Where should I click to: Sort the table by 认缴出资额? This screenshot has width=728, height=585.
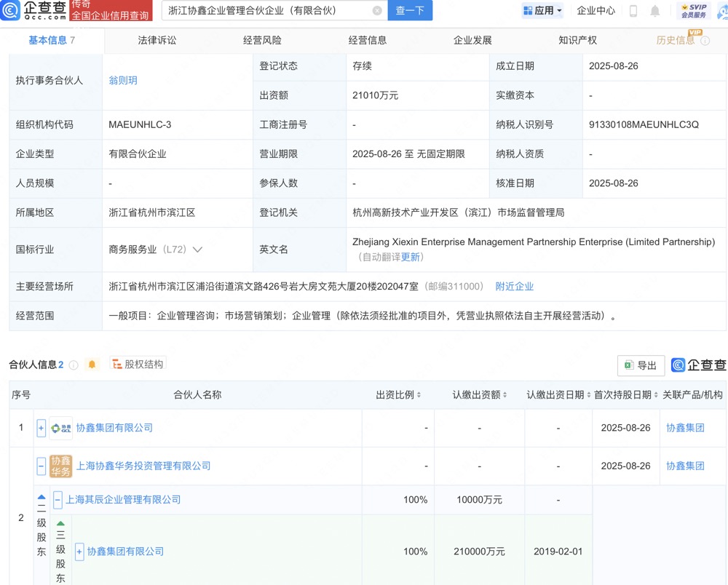(x=480, y=395)
